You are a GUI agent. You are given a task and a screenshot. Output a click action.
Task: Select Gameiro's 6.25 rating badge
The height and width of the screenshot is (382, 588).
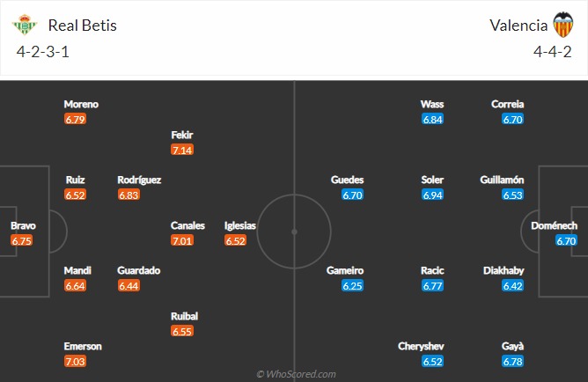pyautogui.click(x=353, y=285)
